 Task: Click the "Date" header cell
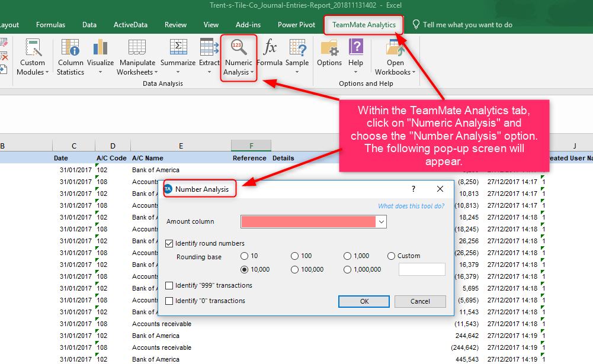click(61, 158)
